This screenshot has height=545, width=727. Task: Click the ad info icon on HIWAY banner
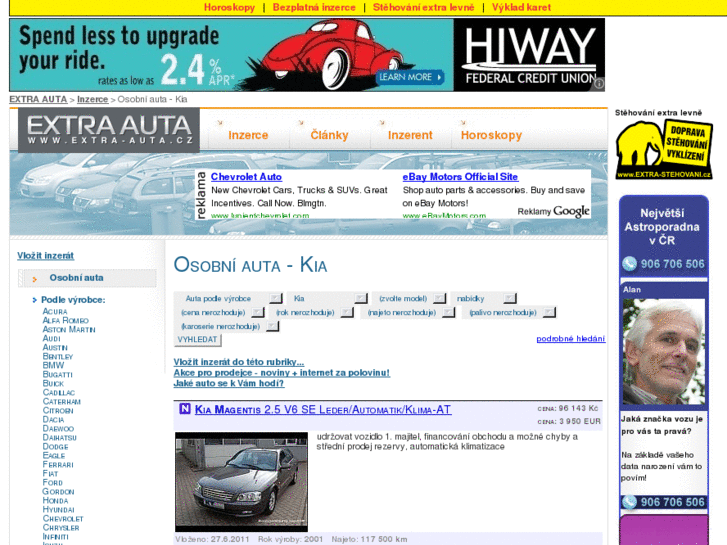599,83
